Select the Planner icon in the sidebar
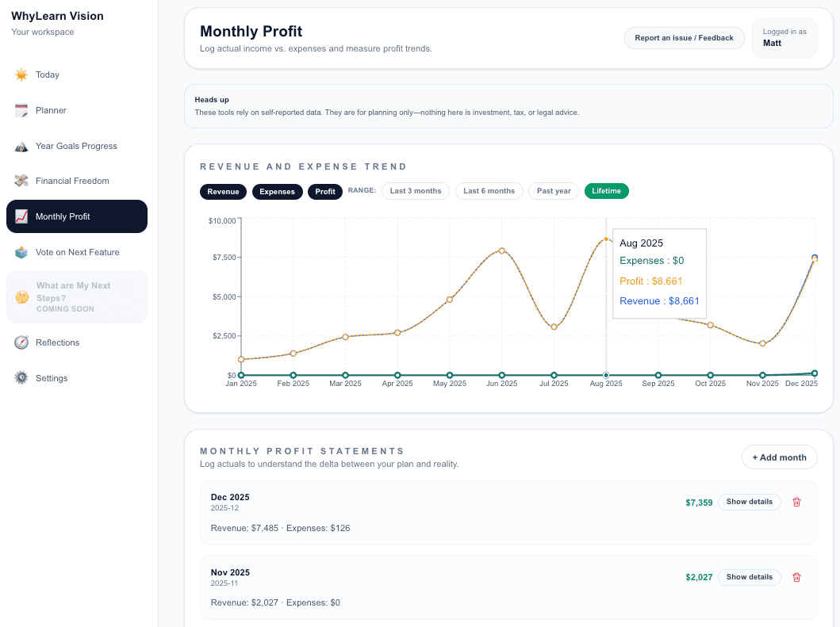The image size is (840, 627). (21, 110)
